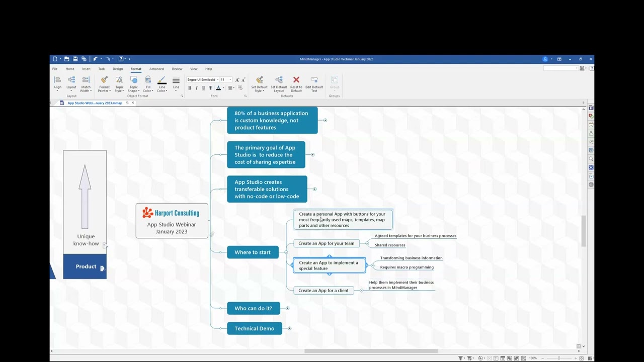Open the File menu
This screenshot has height=362, width=644.
coord(55,69)
